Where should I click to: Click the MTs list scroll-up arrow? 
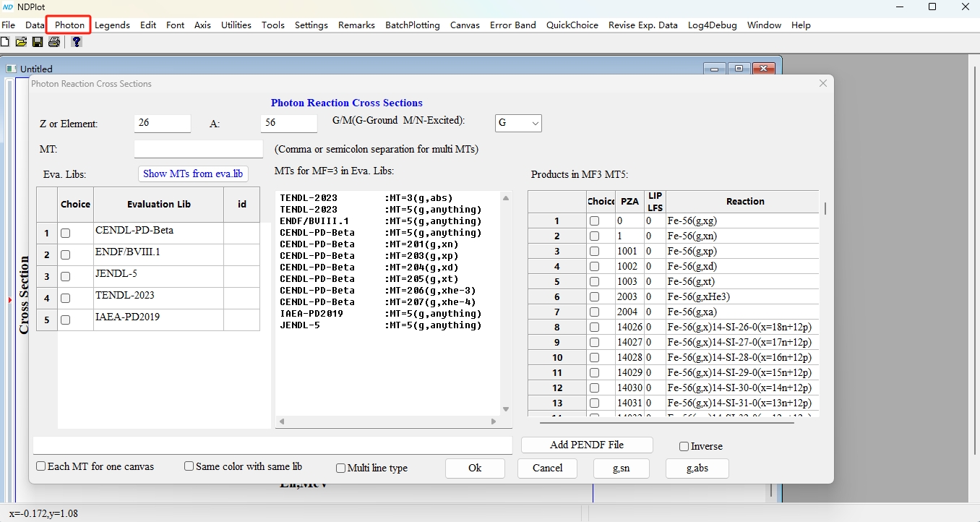tap(506, 198)
